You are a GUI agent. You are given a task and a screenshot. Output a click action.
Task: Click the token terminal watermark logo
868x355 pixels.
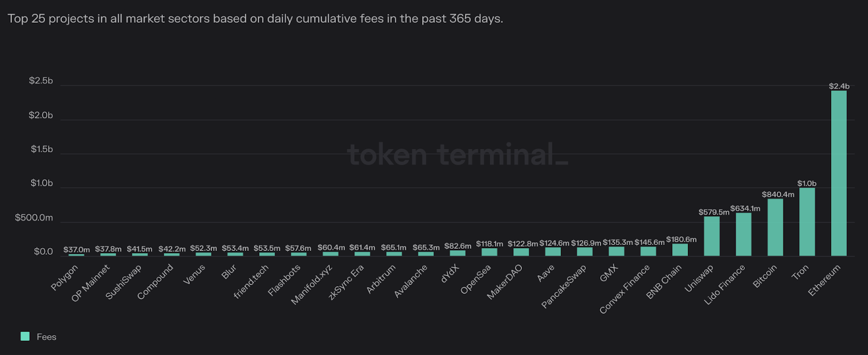pyautogui.click(x=458, y=154)
